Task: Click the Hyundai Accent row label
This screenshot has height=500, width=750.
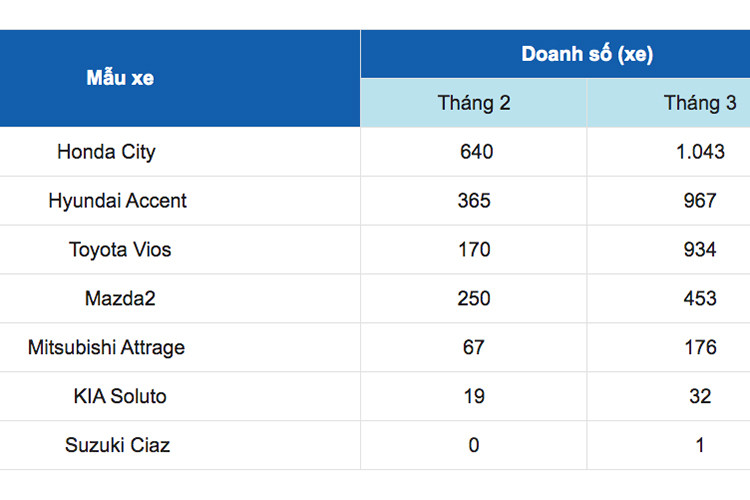Action: (x=117, y=201)
